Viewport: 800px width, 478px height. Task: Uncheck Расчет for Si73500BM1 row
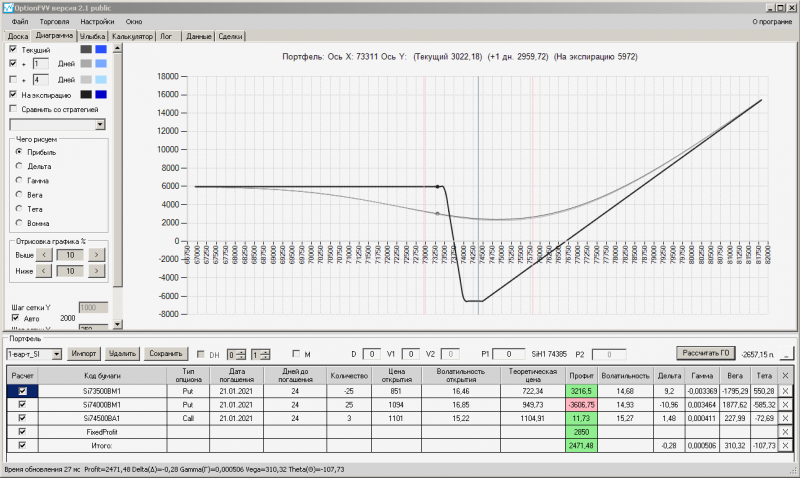22,391
